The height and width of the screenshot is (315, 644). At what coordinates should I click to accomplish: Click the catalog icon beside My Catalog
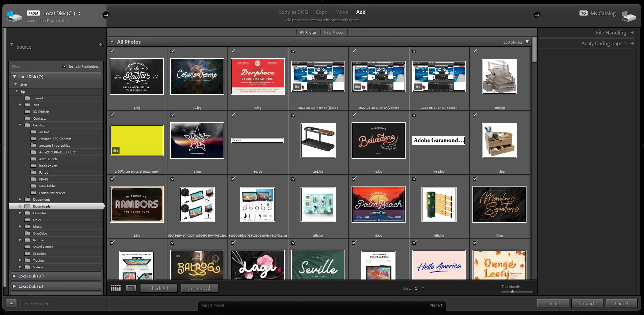point(629,15)
